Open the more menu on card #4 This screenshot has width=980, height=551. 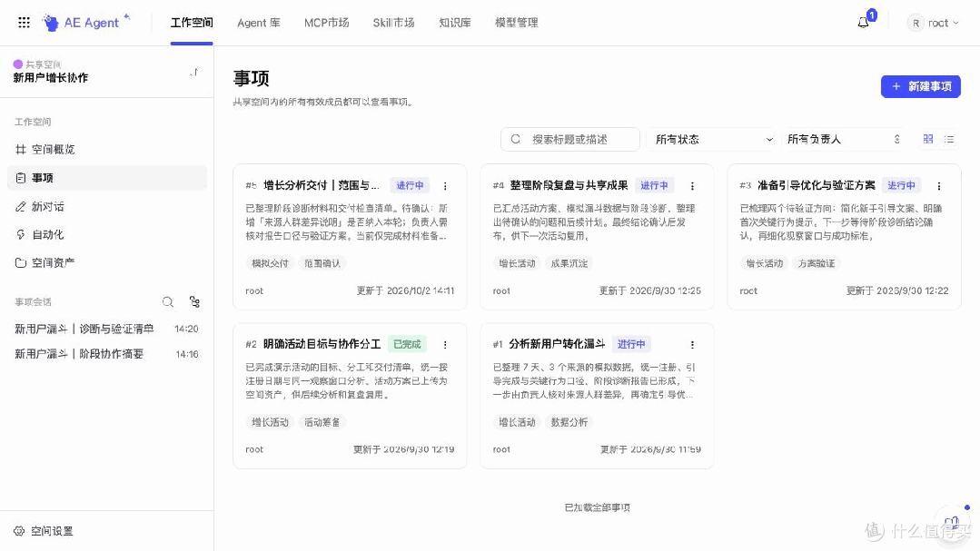pos(692,186)
